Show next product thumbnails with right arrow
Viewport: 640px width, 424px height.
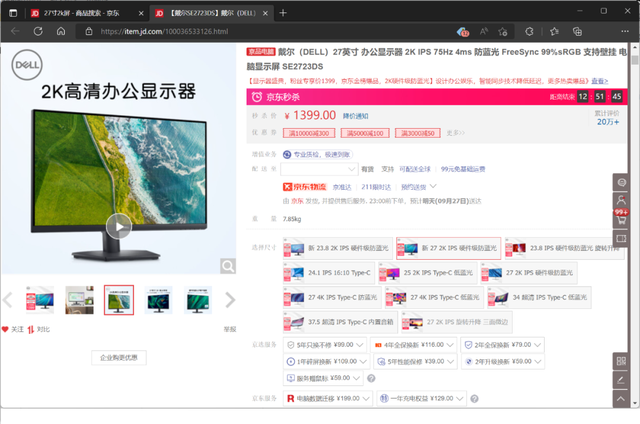[x=230, y=300]
